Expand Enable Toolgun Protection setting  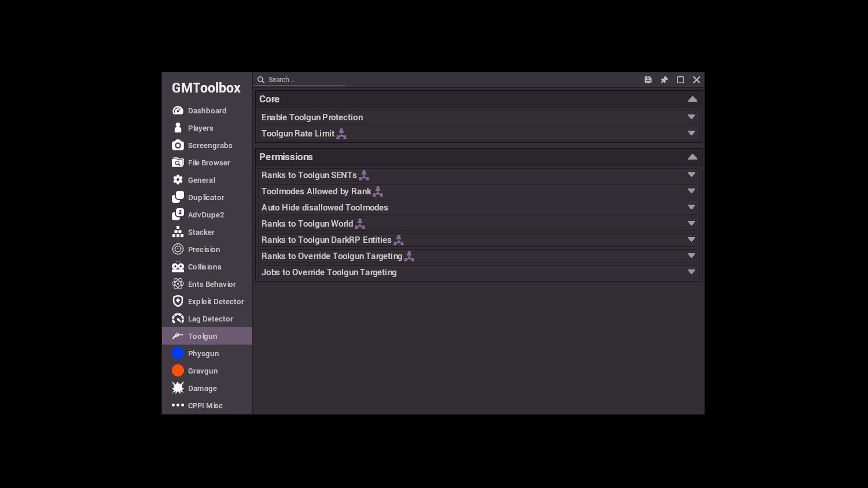coord(479,117)
